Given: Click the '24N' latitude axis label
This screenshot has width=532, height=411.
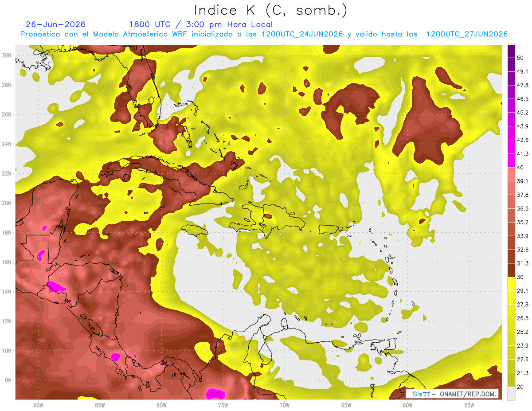Looking at the screenshot, I should pos(7,144).
